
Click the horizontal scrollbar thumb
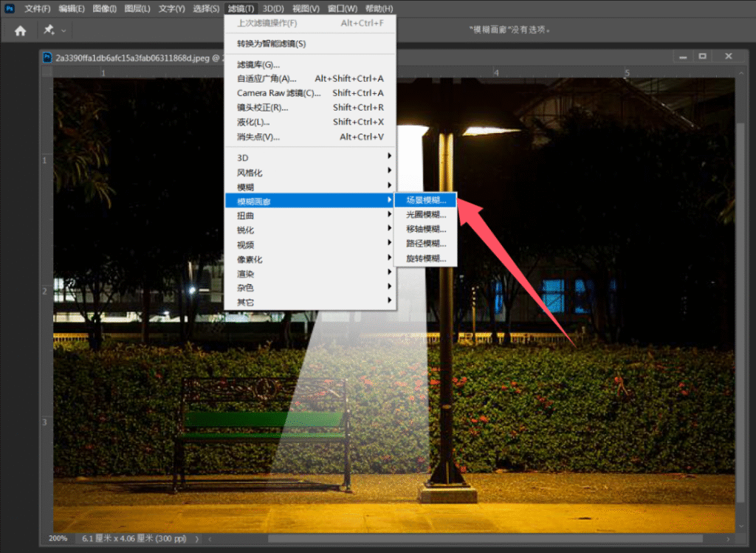[x=484, y=538]
